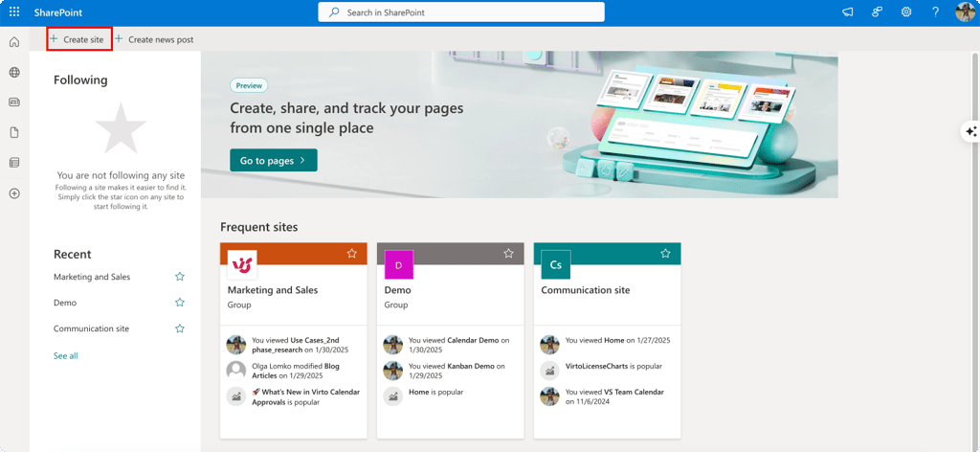Click the Go to pages button
Viewport: 980px width, 452px height.
click(x=274, y=160)
